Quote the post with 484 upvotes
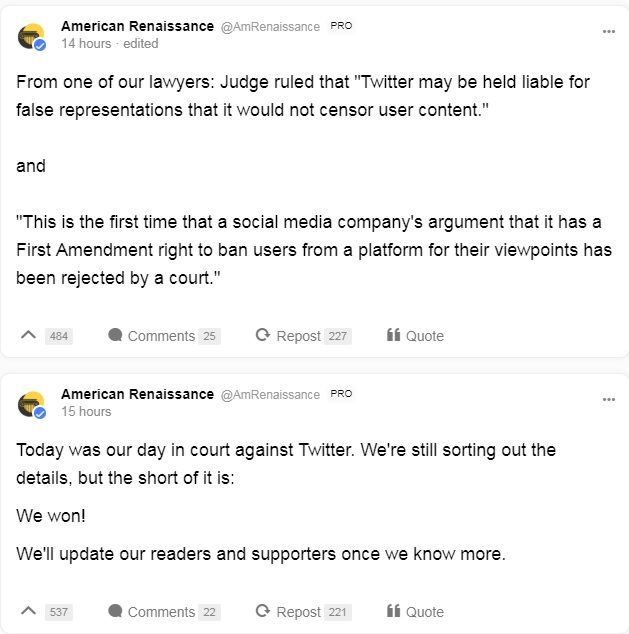This screenshot has height=634, width=629. tap(415, 336)
